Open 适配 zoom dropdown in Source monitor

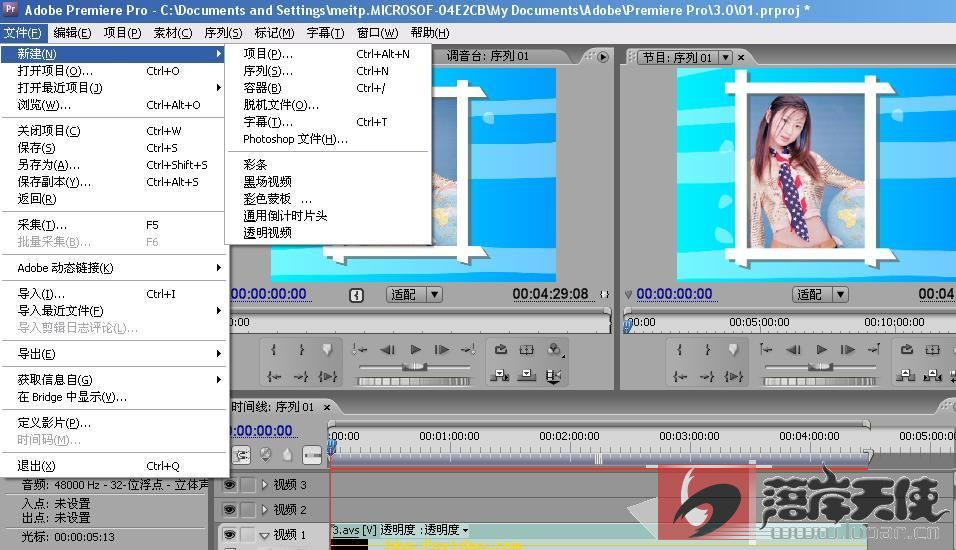[x=414, y=295]
